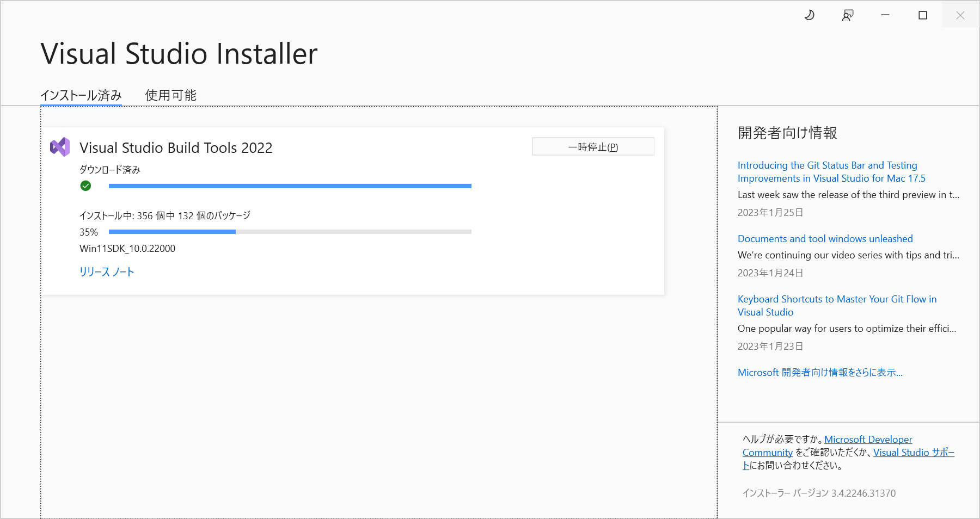The height and width of the screenshot is (519, 980).
Task: Click the Win11SDK_10.0.22000 package text
Action: [x=127, y=249]
